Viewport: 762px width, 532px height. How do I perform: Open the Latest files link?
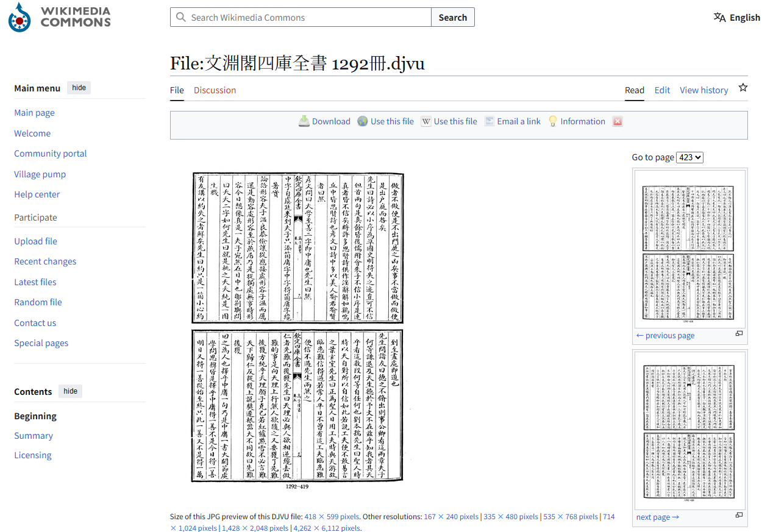coord(35,282)
